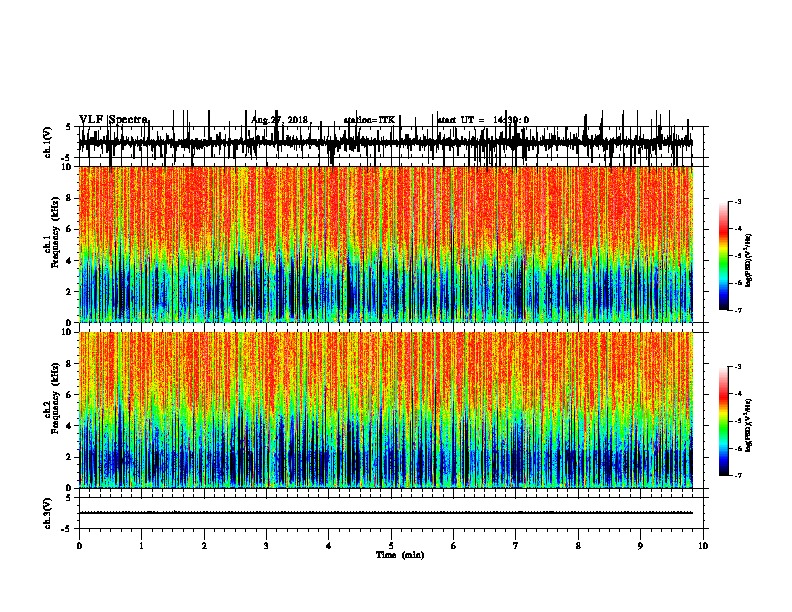The image size is (792, 612).
Task: Click the ch.2 frequency tick label '2'
Action: (x=69, y=457)
